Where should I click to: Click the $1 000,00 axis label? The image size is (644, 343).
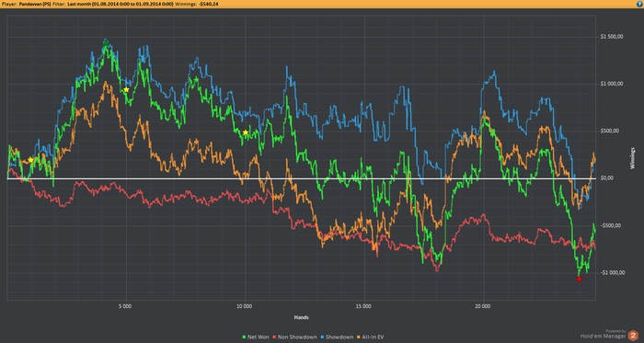(x=612, y=84)
